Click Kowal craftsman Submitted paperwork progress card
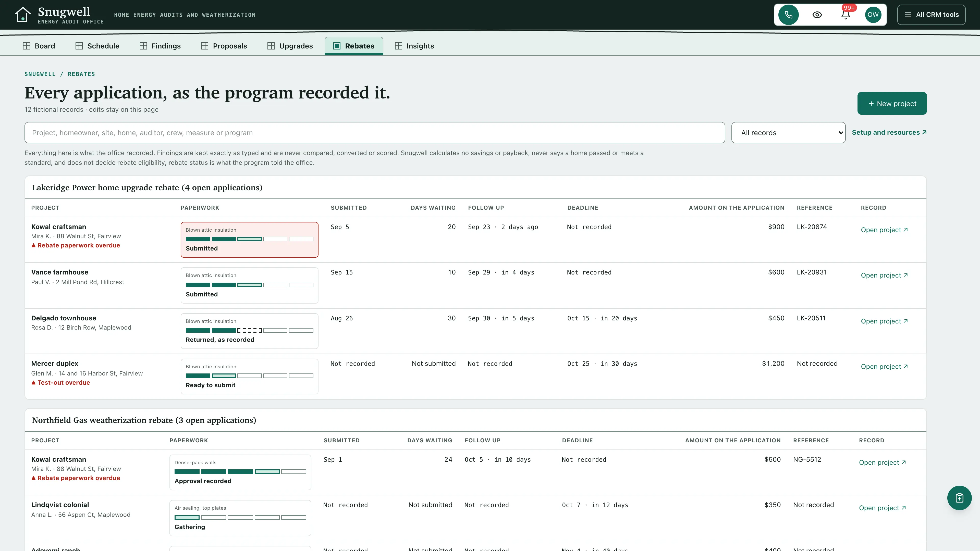Viewport: 980px width, 551px height. pyautogui.click(x=249, y=240)
